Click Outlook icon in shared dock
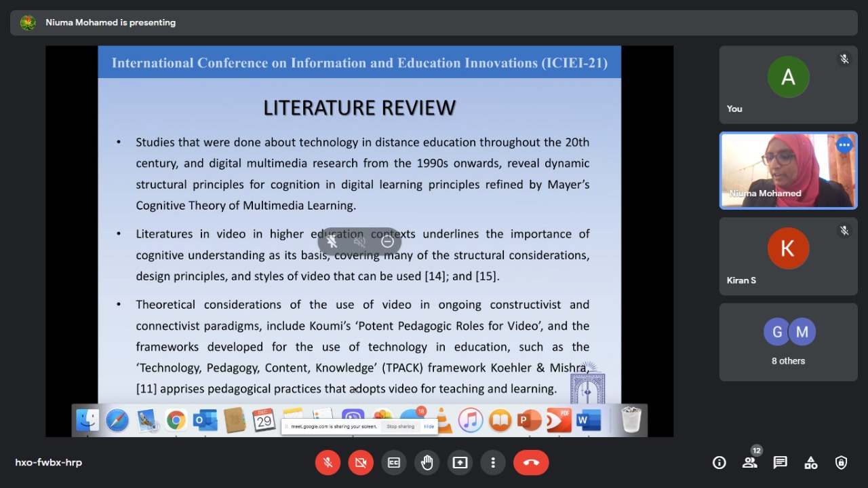868x488 pixels. (x=205, y=420)
